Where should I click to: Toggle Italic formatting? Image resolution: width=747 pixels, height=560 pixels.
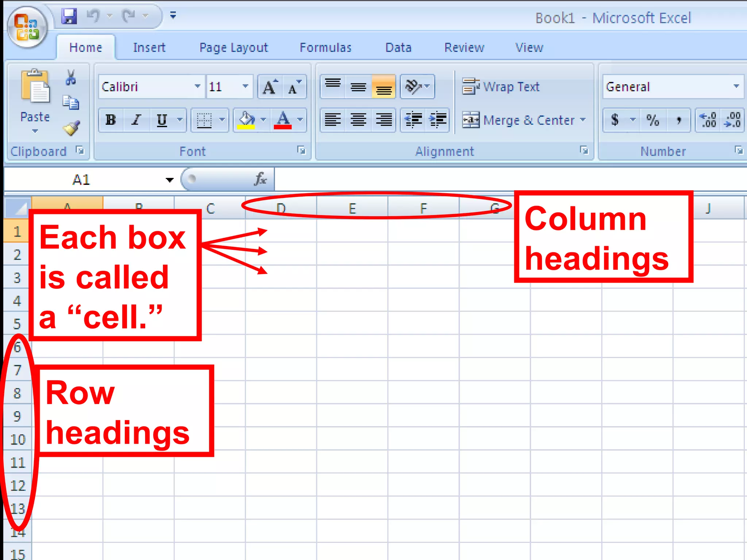pyautogui.click(x=136, y=120)
